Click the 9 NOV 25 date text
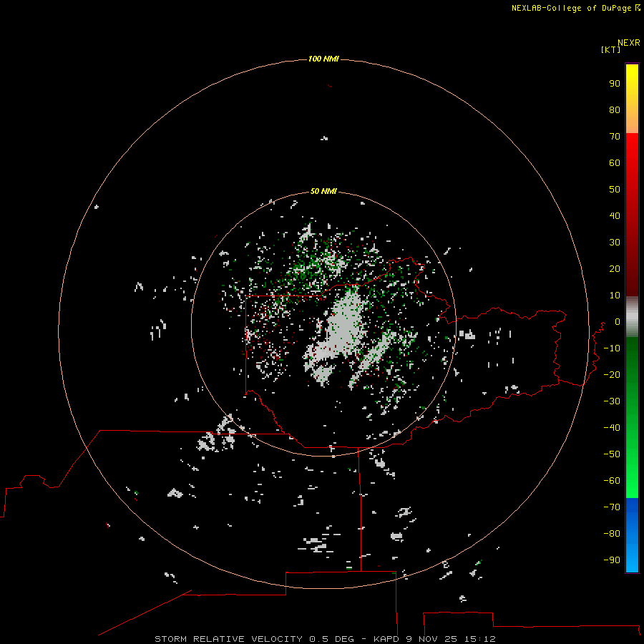This screenshot has width=644, height=644. point(431,639)
